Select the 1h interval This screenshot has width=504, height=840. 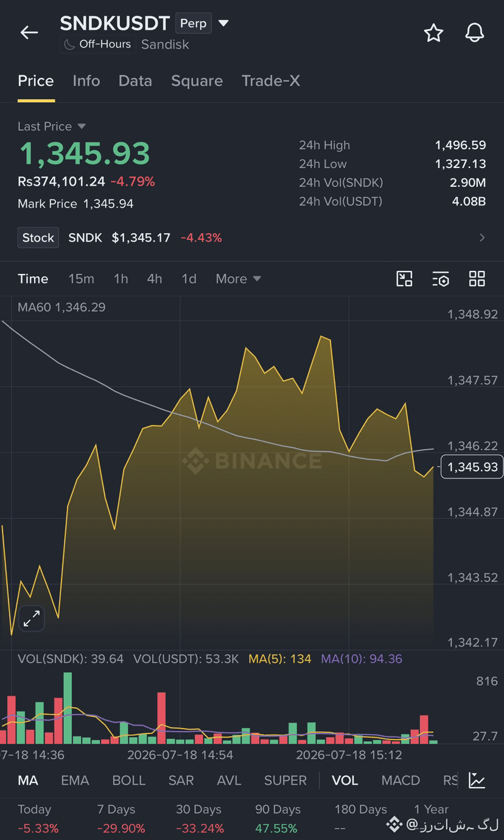pyautogui.click(x=121, y=279)
